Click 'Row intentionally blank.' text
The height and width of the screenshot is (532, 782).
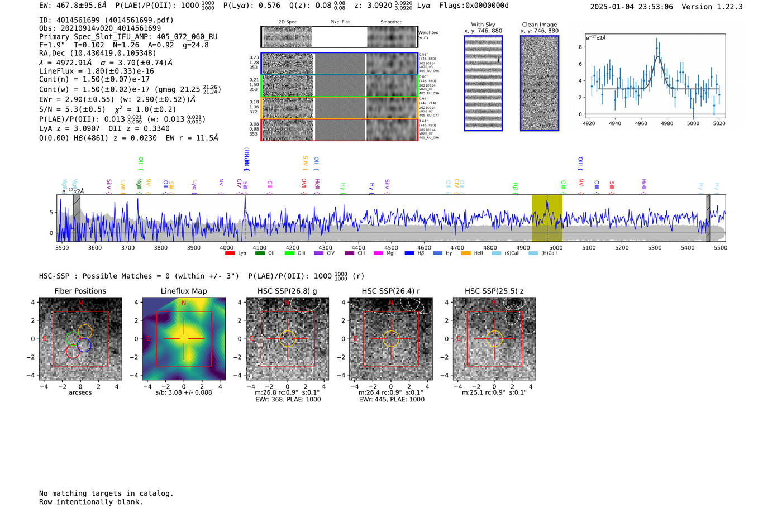pos(91,502)
